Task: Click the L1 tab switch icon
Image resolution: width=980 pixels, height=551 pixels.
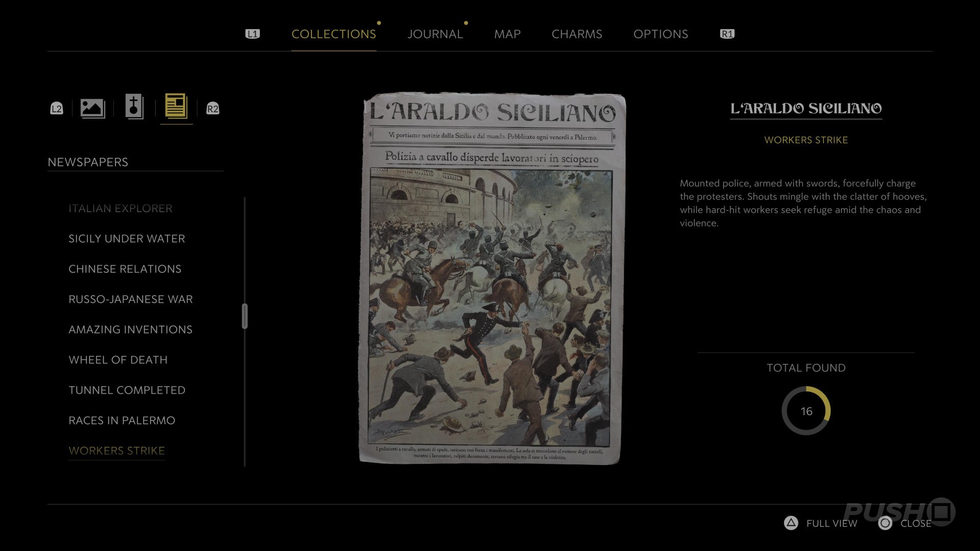Action: point(253,34)
